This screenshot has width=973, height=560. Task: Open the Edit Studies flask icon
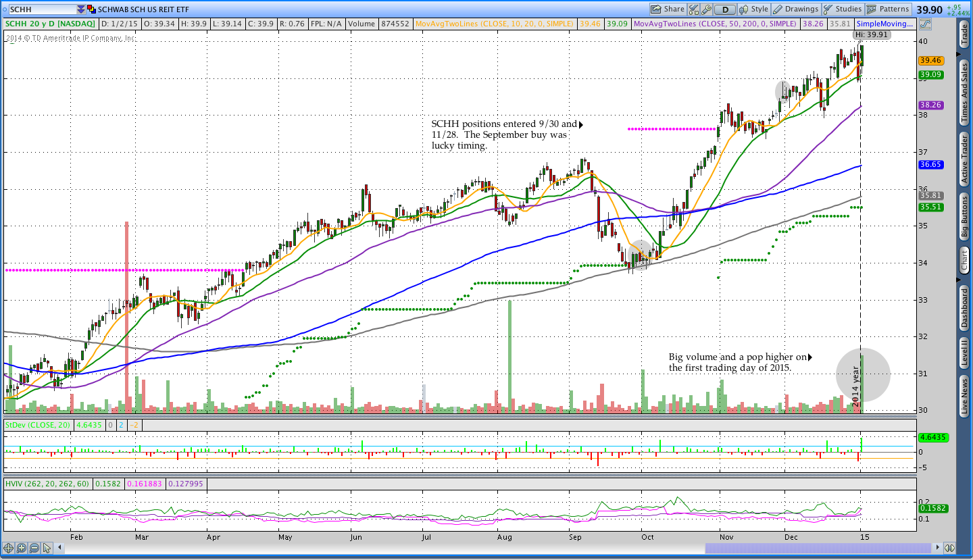tap(694, 9)
